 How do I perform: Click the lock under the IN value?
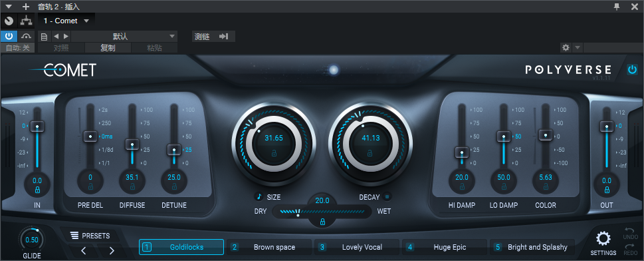pyautogui.click(x=37, y=190)
